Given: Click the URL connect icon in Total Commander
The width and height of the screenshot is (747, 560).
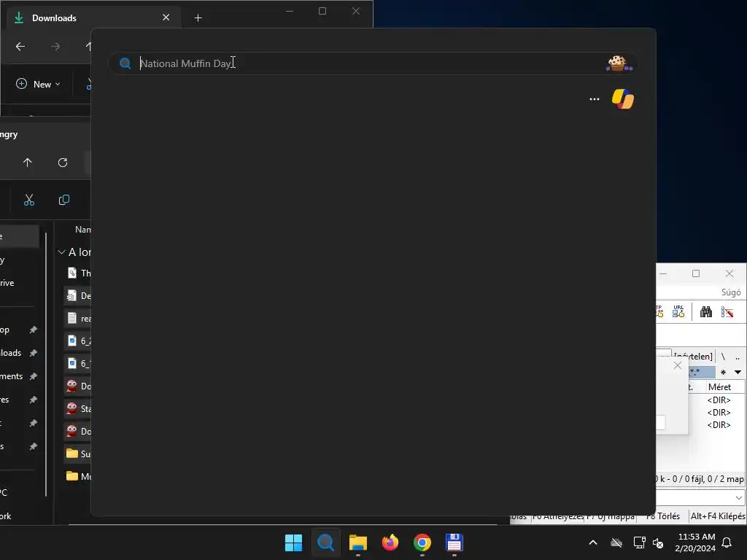Looking at the screenshot, I should [x=678, y=311].
